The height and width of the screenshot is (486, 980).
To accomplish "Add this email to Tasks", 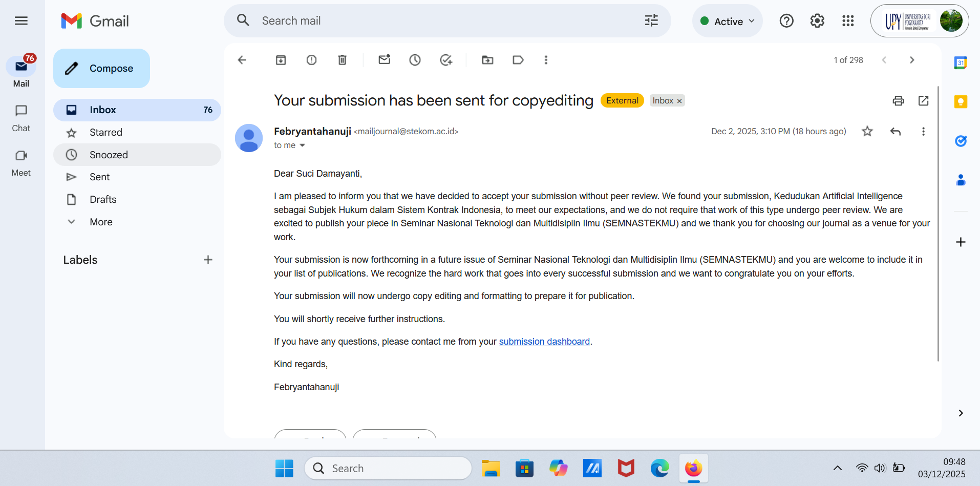I will (x=446, y=60).
